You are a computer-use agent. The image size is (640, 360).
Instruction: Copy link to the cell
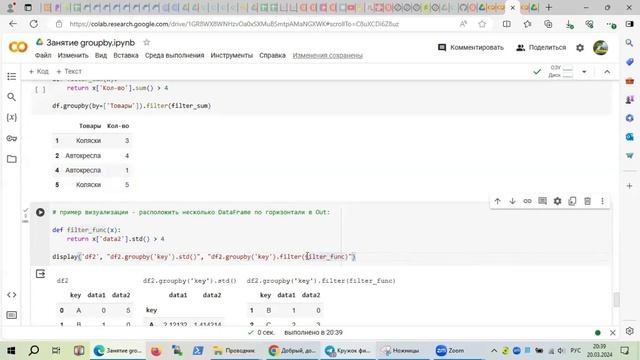coord(527,201)
